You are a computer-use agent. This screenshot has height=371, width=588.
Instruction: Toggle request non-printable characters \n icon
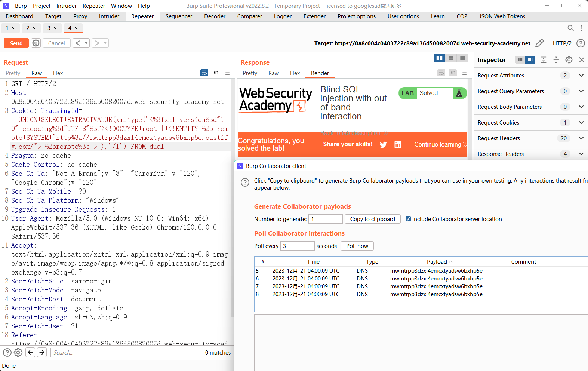tap(216, 73)
